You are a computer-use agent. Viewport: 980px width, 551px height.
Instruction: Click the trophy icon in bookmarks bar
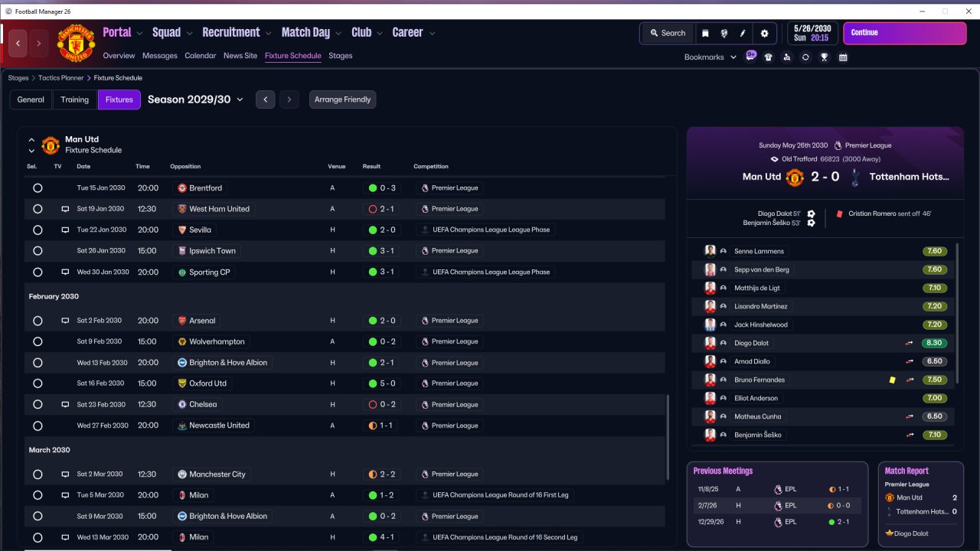824,57
